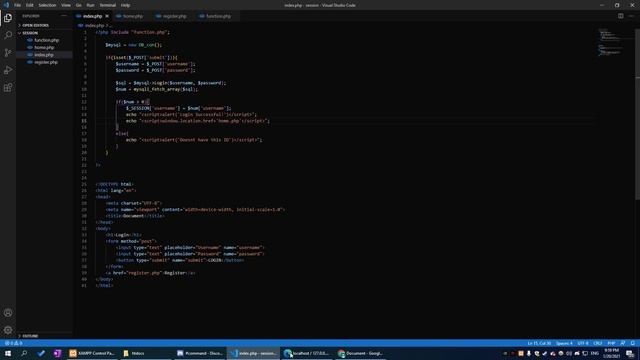Viewport: 640px width, 360px height.
Task: Open the View menu
Action: point(66,5)
